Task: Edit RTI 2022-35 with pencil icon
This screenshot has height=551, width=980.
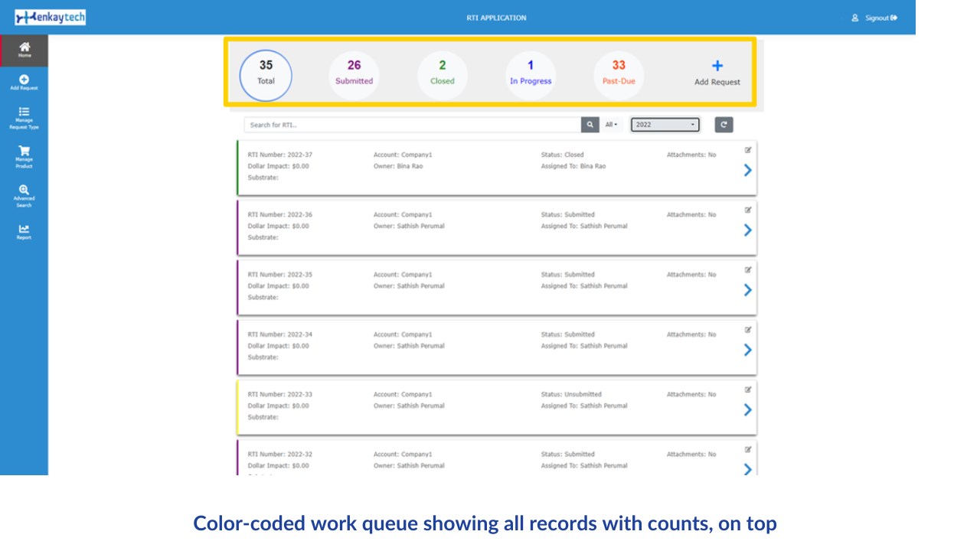Action: [748, 269]
